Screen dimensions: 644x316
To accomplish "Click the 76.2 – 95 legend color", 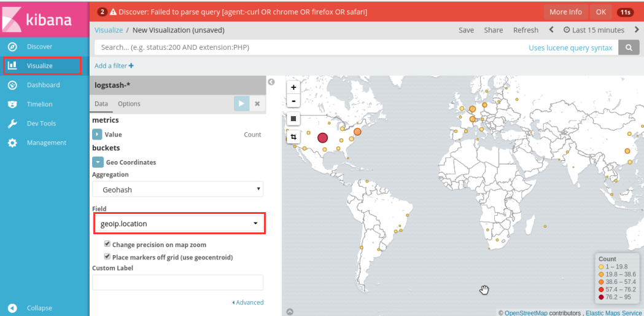I will coord(602,297).
